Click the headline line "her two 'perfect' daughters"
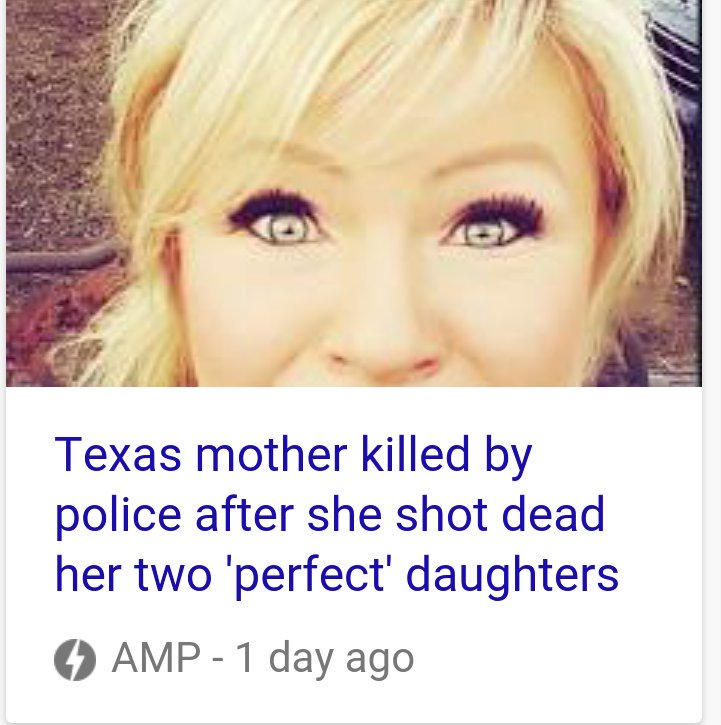 coord(336,576)
